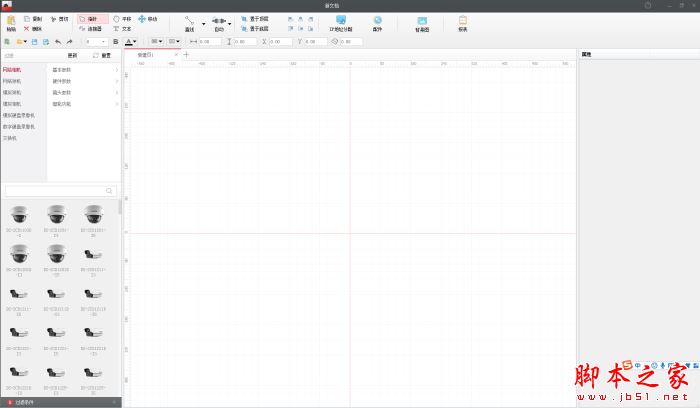
Task: Click the Auto connection-style icon
Action: point(218,21)
